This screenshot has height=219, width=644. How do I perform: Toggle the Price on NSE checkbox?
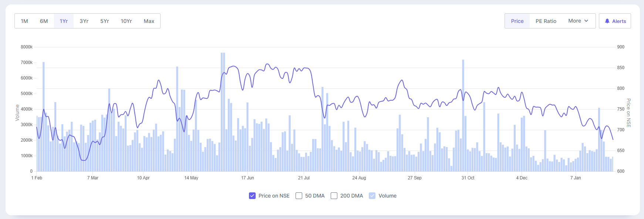[252, 196]
